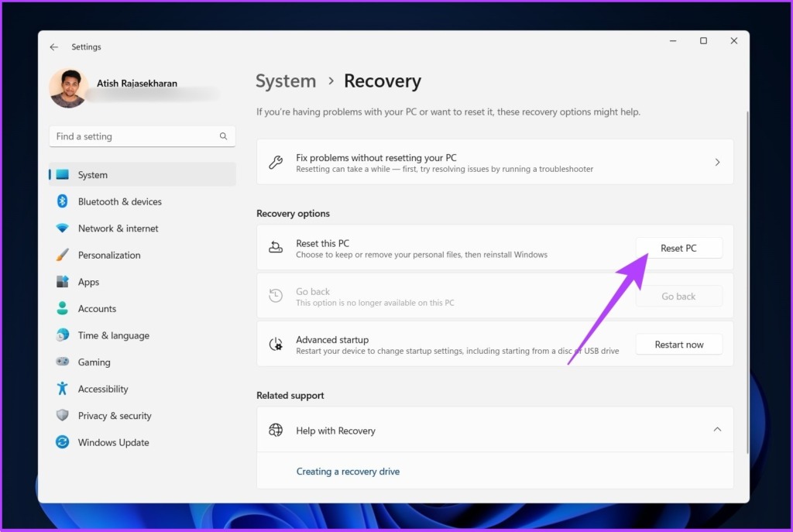
Task: Click the search magnifier icon in Find a setting
Action: click(223, 136)
